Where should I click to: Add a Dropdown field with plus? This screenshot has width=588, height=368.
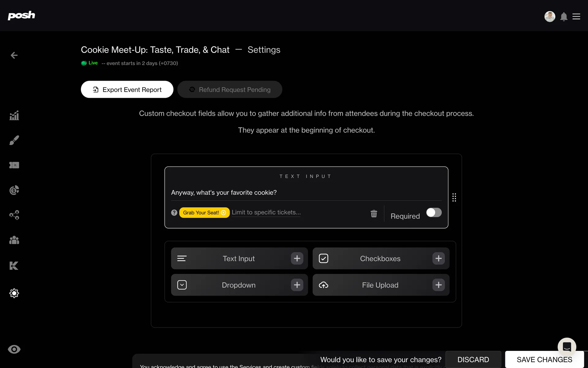297,285
